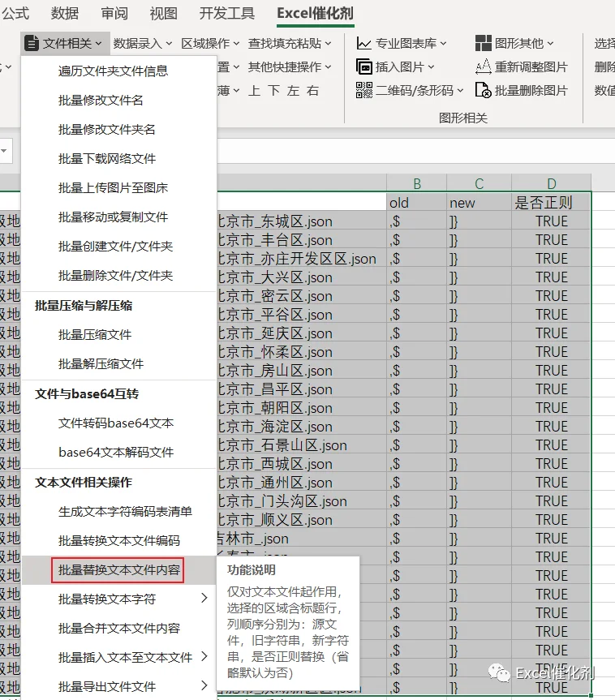This screenshot has width=615, height=700.
Task: Click the 重新调整图片 resize icon
Action: click(x=484, y=67)
